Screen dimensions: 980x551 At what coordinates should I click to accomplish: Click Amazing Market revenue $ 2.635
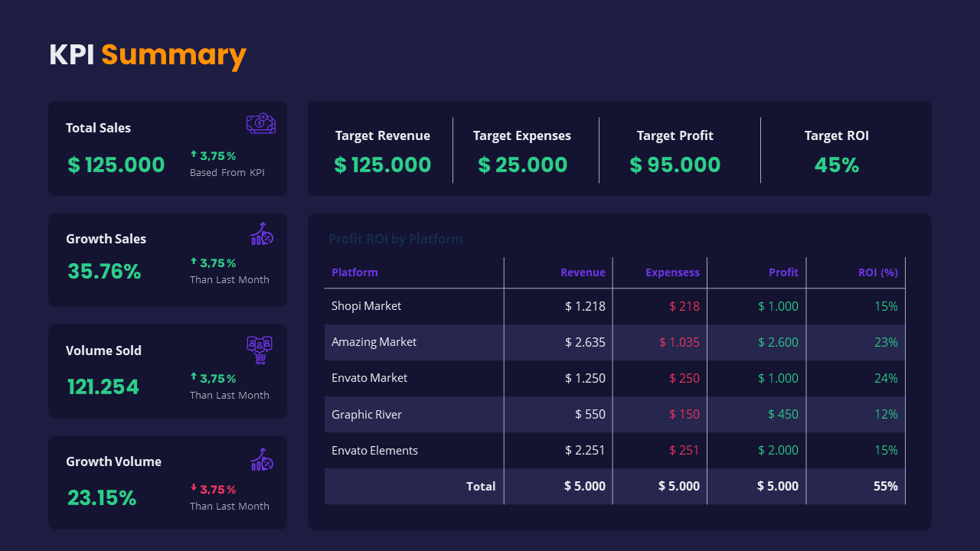click(585, 342)
